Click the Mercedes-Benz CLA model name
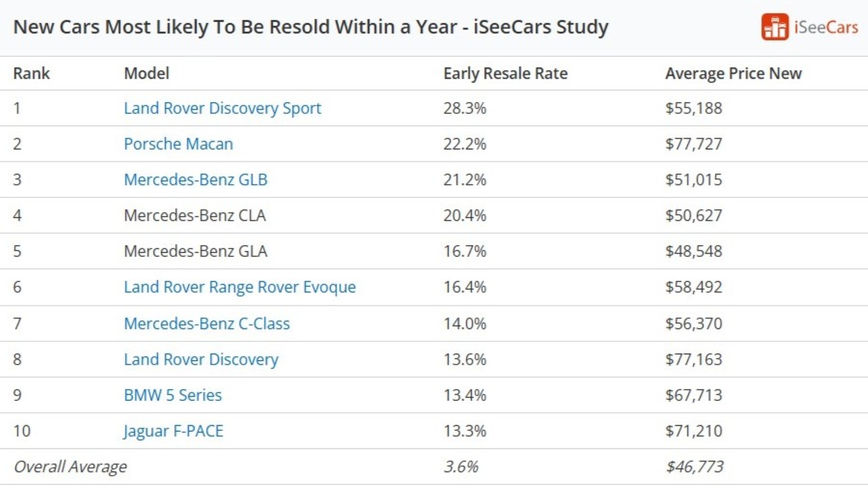The image size is (868, 489). [x=195, y=215]
